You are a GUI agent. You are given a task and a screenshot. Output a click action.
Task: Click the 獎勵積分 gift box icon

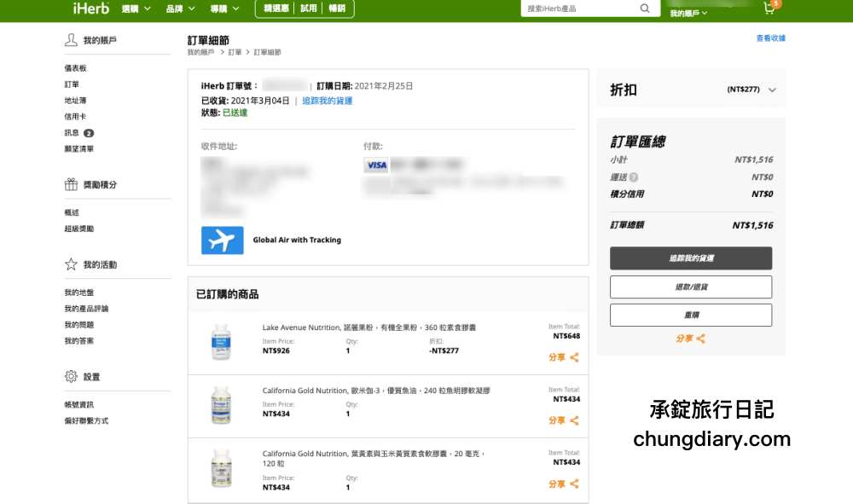(x=72, y=183)
